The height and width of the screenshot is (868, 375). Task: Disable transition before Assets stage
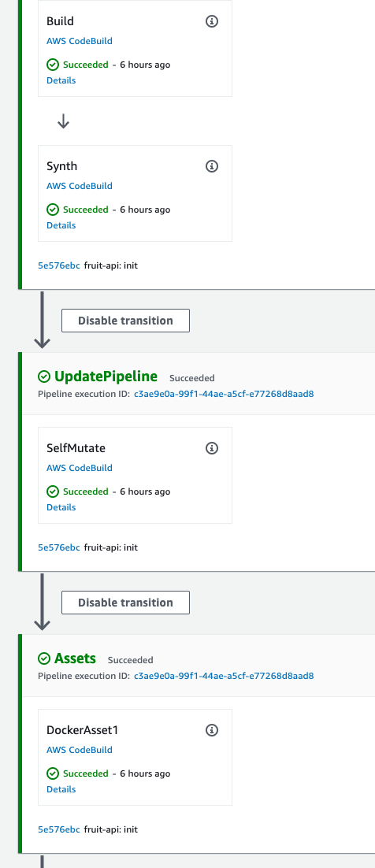[125, 603]
